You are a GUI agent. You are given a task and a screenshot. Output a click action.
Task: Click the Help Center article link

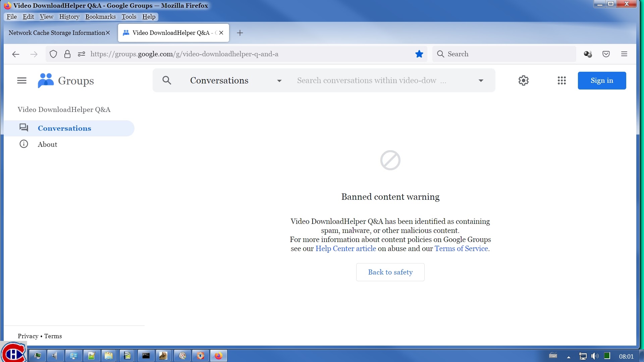[345, 248]
